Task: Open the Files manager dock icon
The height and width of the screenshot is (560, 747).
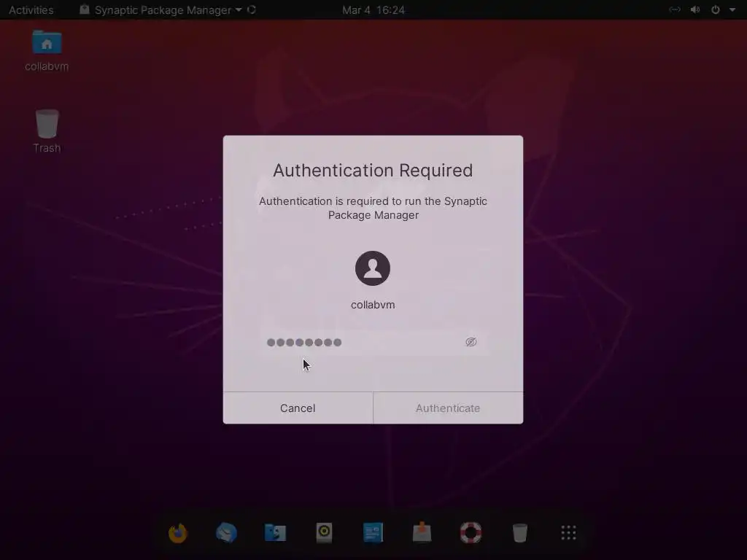Action: 275,533
